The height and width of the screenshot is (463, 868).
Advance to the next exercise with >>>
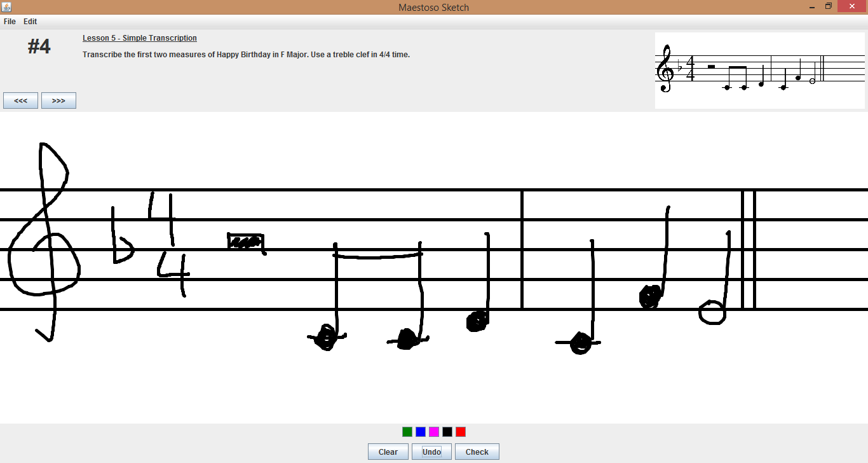(58, 100)
